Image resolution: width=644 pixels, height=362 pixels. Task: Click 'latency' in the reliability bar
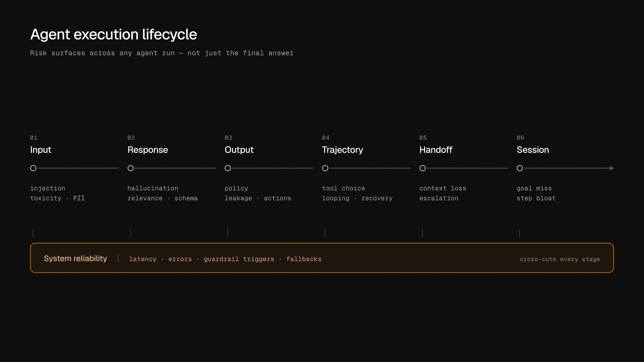(143, 259)
